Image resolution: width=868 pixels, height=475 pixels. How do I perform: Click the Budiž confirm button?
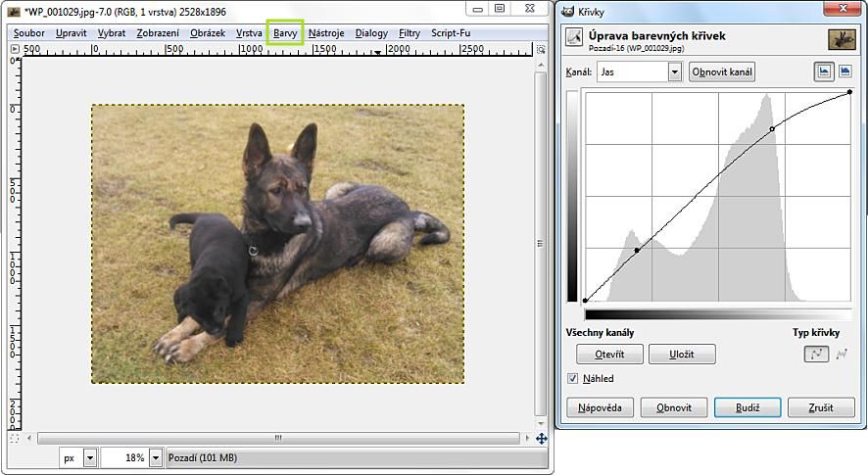tap(747, 407)
